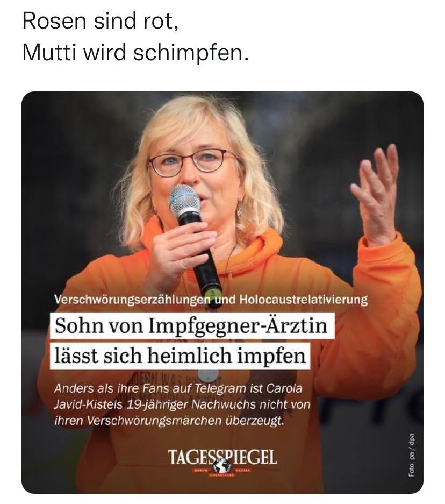The image size is (445, 504).
Task: Click the small round badge on hoodie
Action: (208, 374)
